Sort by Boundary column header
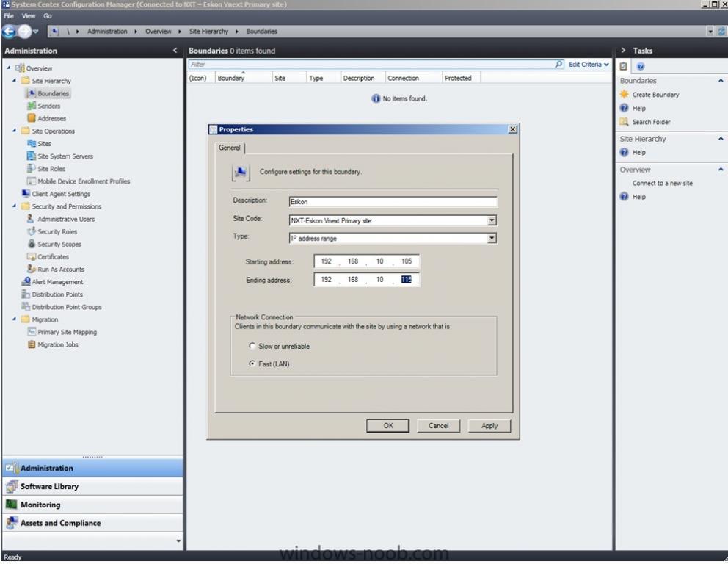Screen dimensions: 728x564 click(x=244, y=78)
